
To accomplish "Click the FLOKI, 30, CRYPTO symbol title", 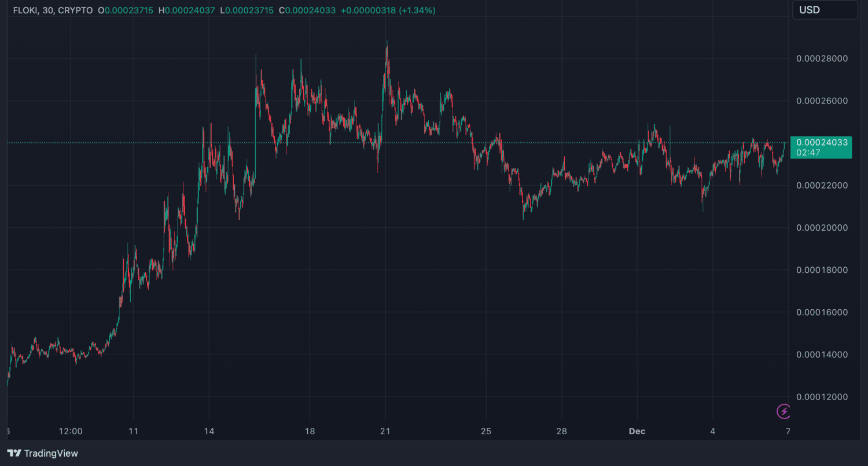I will (52, 10).
